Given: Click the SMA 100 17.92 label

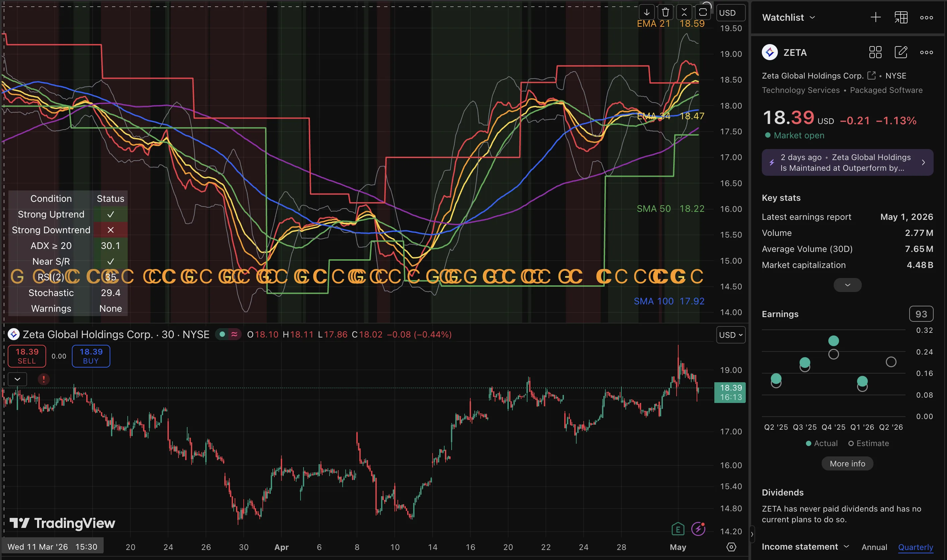Looking at the screenshot, I should (x=669, y=301).
